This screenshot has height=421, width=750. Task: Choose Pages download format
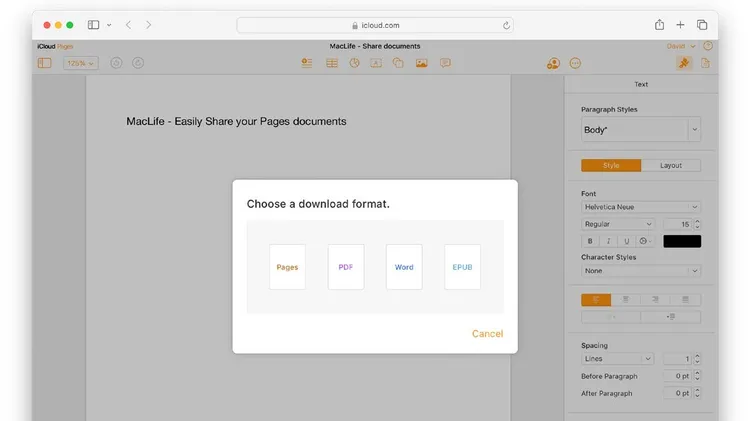[x=287, y=267]
